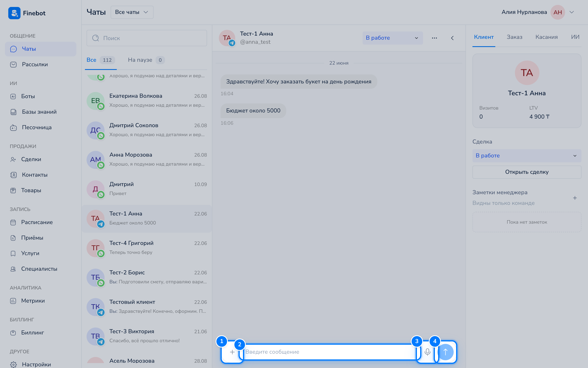Open Боты section in sidebar
The width and height of the screenshot is (588, 368).
coord(41,96)
